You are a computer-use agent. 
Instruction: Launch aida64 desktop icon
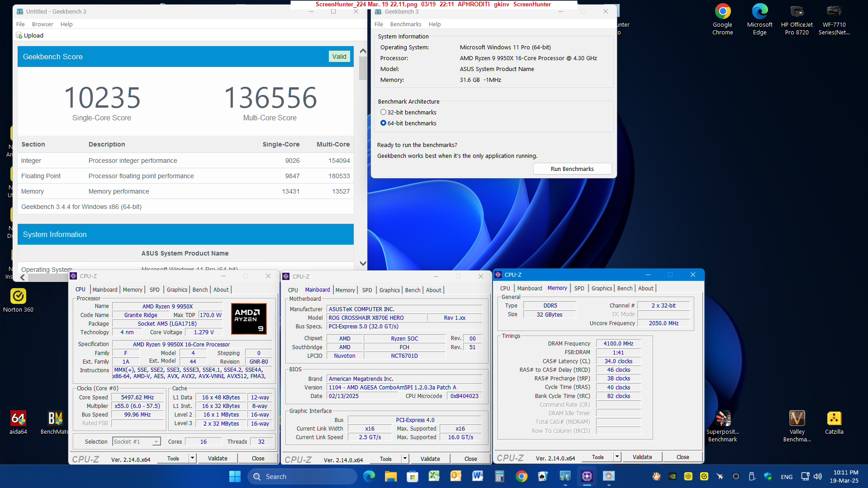18,422
